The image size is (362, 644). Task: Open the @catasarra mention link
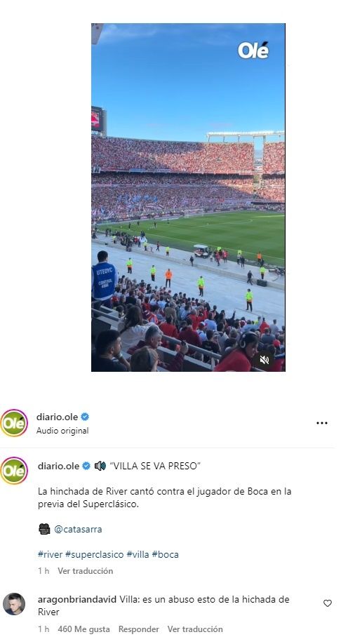coord(78,530)
